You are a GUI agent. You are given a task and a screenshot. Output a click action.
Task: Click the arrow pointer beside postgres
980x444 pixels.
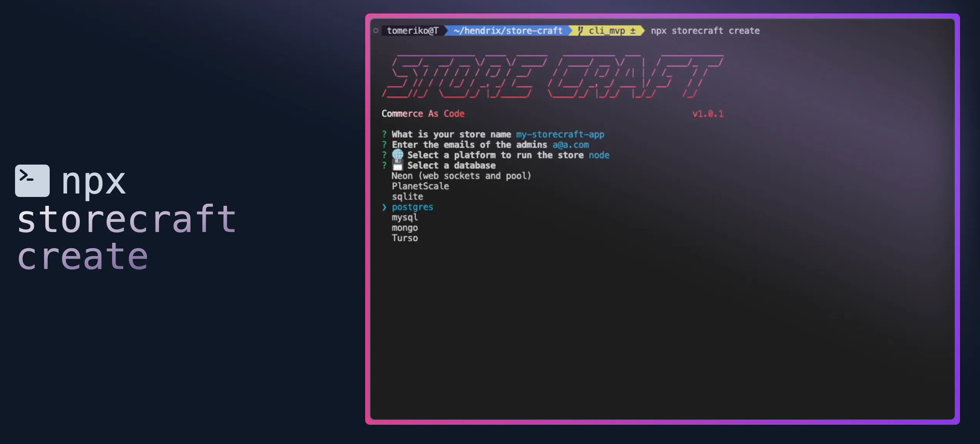pyautogui.click(x=384, y=207)
